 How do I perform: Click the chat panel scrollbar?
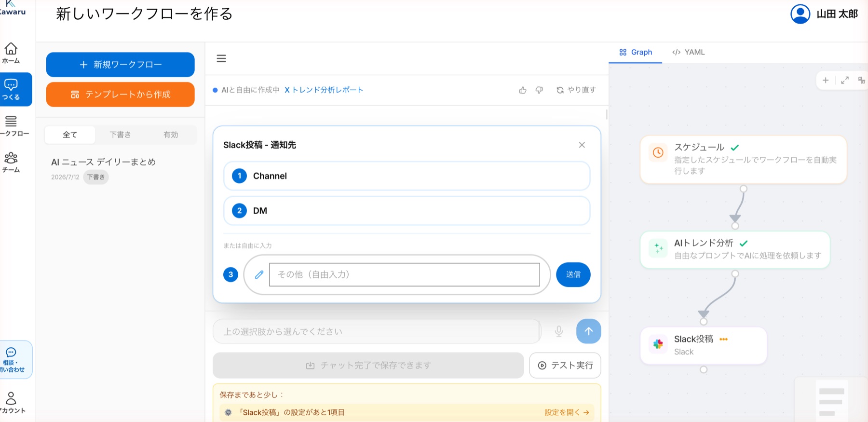tap(607, 115)
